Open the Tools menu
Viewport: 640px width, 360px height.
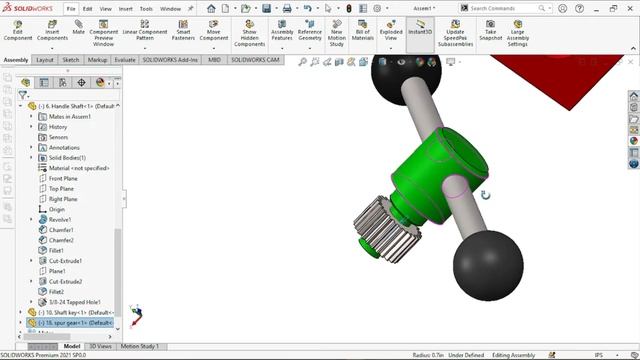point(146,9)
